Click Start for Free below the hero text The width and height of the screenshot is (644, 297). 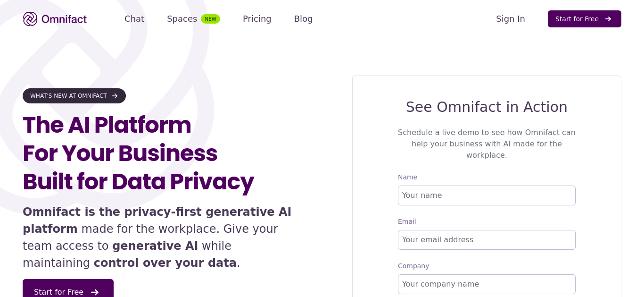(x=68, y=288)
